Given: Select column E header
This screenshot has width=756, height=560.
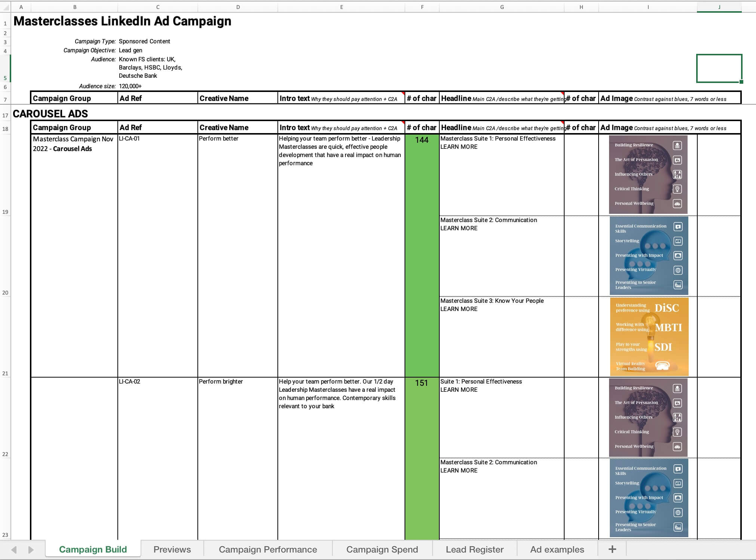Looking at the screenshot, I should 341,7.
